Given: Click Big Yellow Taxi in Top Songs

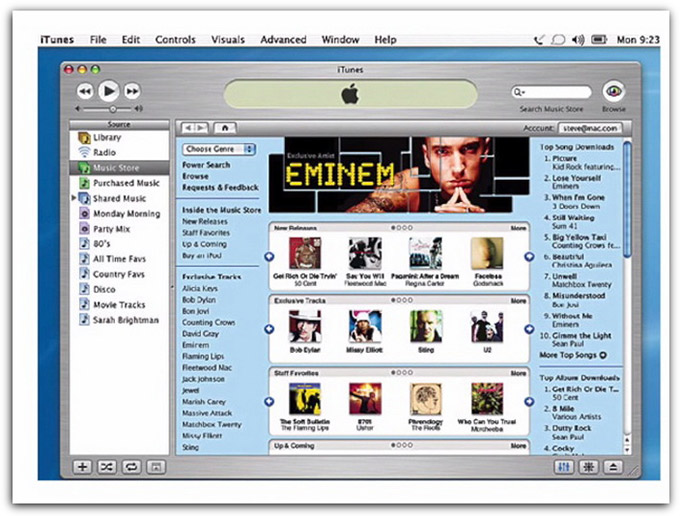Looking at the screenshot, I should [x=579, y=237].
